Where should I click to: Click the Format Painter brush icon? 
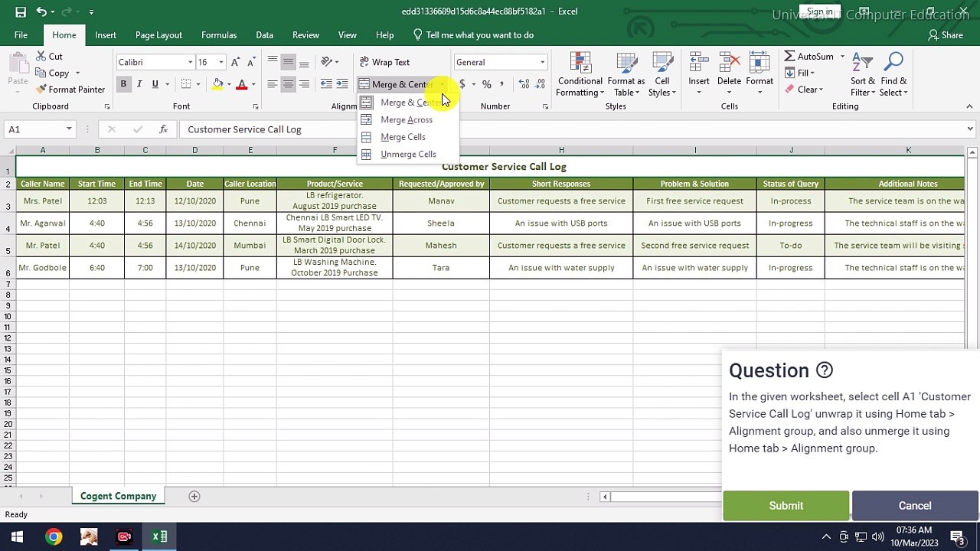(41, 90)
